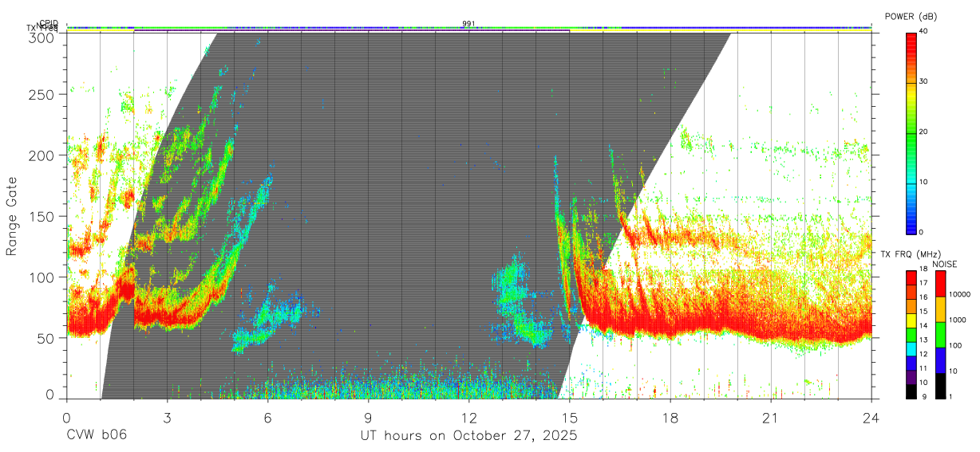
Task: Click the purple 10-11 MHz TX FRQ swatch
Action: 911,377
